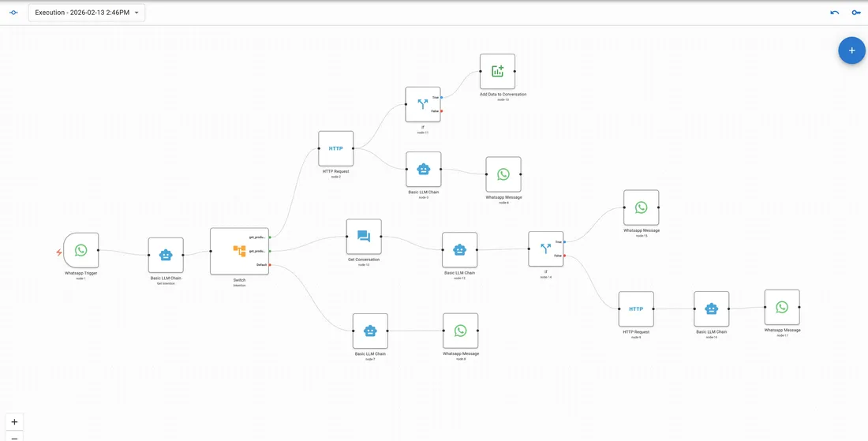Select the Add Data to Conversation node
868x441 pixels.
(x=497, y=71)
